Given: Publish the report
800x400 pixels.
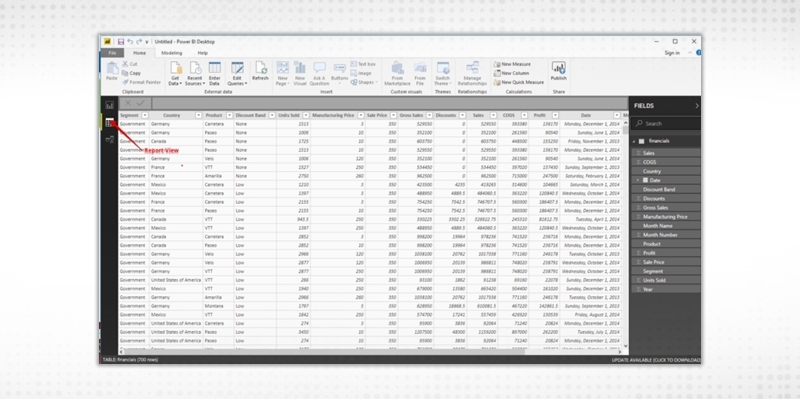Looking at the screenshot, I should click(x=559, y=71).
